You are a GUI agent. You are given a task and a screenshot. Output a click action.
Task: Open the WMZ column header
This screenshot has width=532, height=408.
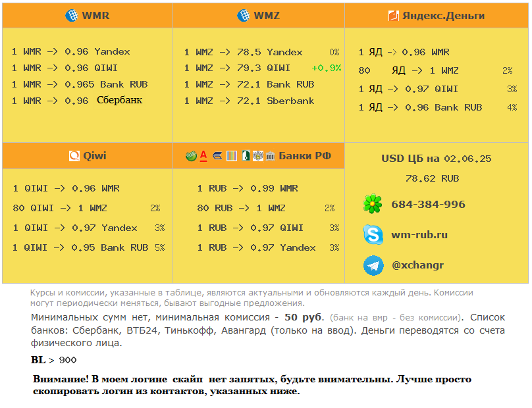tap(259, 16)
